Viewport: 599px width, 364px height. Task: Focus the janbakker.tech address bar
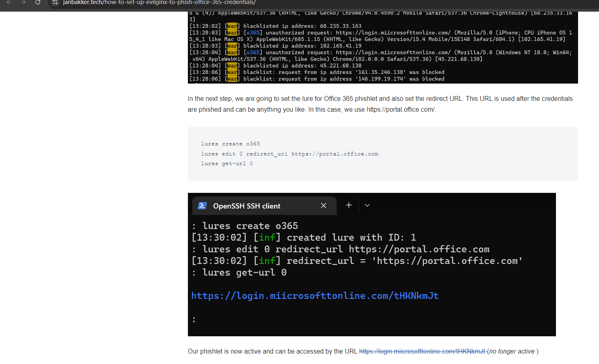pyautogui.click(x=159, y=2)
